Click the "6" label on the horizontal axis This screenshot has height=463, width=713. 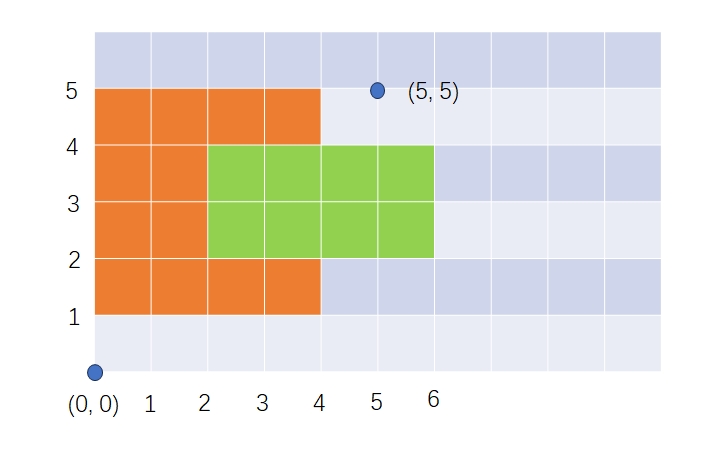(x=433, y=400)
